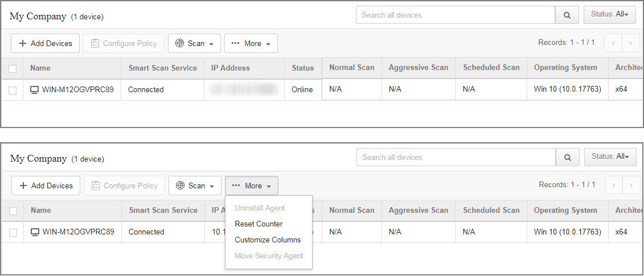This screenshot has height=276, width=644.
Task: Tick the select-all checkbox in upper table header
Action: (x=13, y=68)
